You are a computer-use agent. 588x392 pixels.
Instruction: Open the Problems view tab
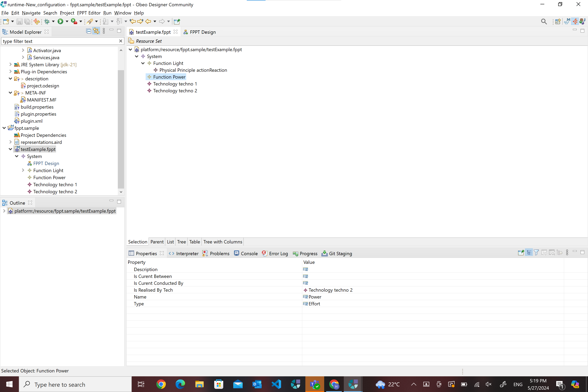(216, 253)
